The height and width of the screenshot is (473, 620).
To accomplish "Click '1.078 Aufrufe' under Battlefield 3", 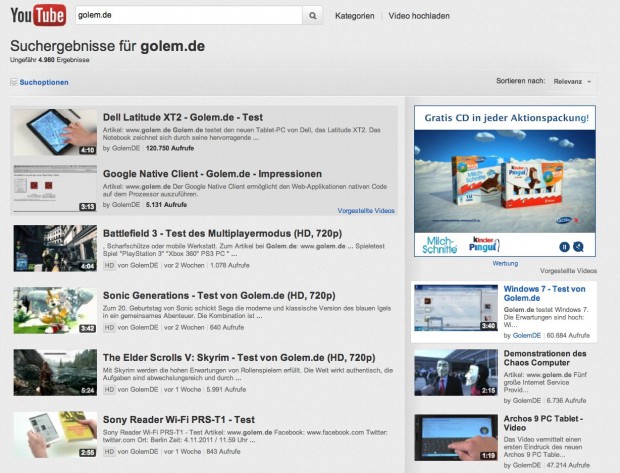I will coord(230,265).
